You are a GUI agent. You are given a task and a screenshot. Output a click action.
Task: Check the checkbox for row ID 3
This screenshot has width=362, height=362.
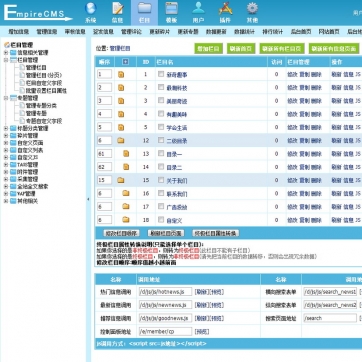(161, 100)
